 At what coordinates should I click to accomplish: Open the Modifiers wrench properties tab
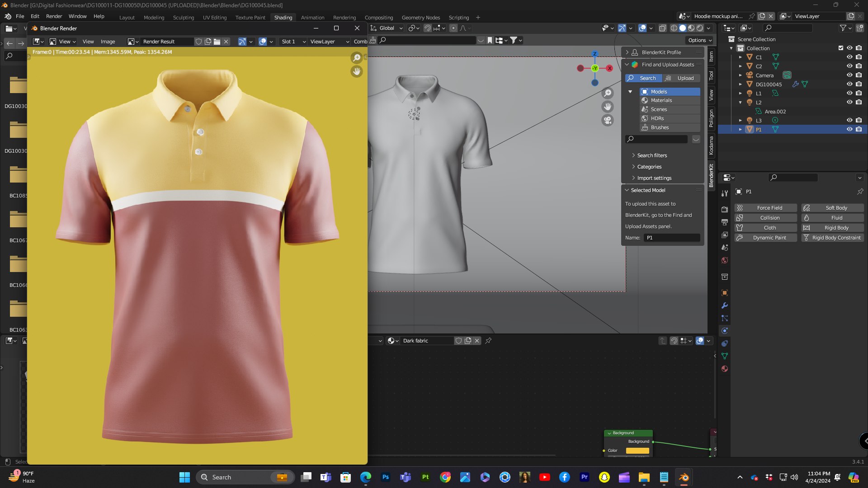click(x=725, y=305)
